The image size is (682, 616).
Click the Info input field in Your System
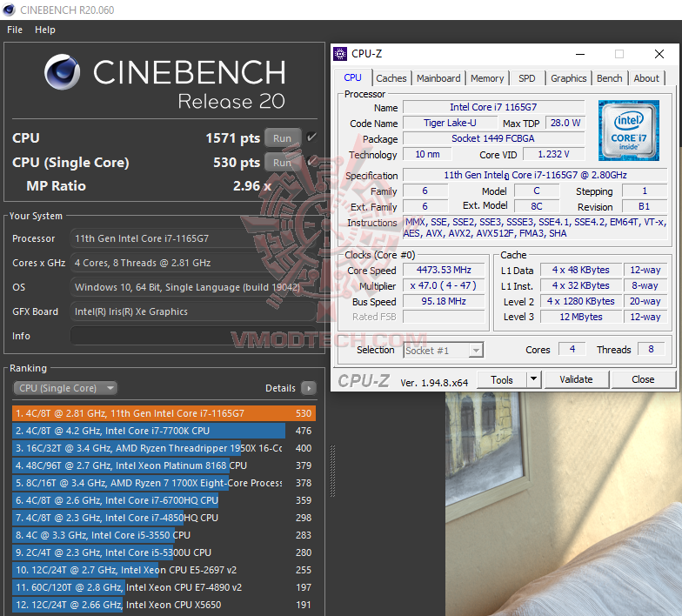193,336
